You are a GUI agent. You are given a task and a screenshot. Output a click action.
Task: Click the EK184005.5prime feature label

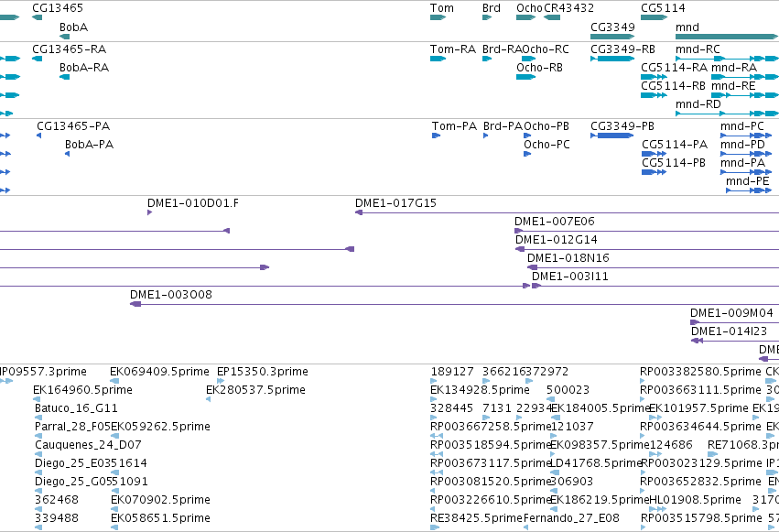click(601, 408)
